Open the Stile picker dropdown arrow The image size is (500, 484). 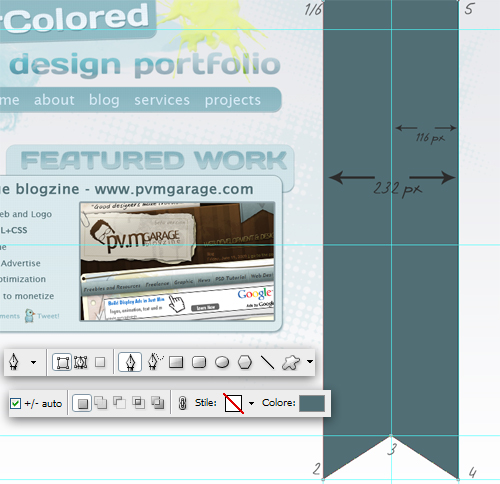(x=251, y=403)
